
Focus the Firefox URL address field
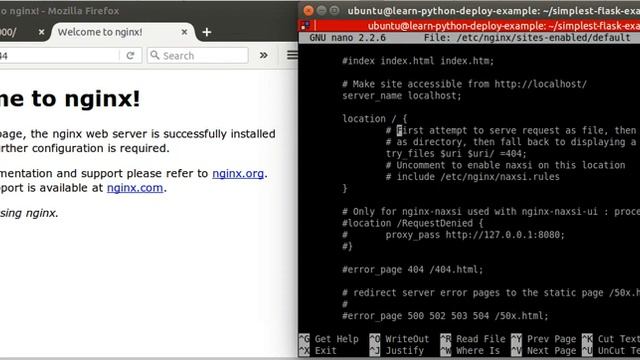click(x=59, y=56)
